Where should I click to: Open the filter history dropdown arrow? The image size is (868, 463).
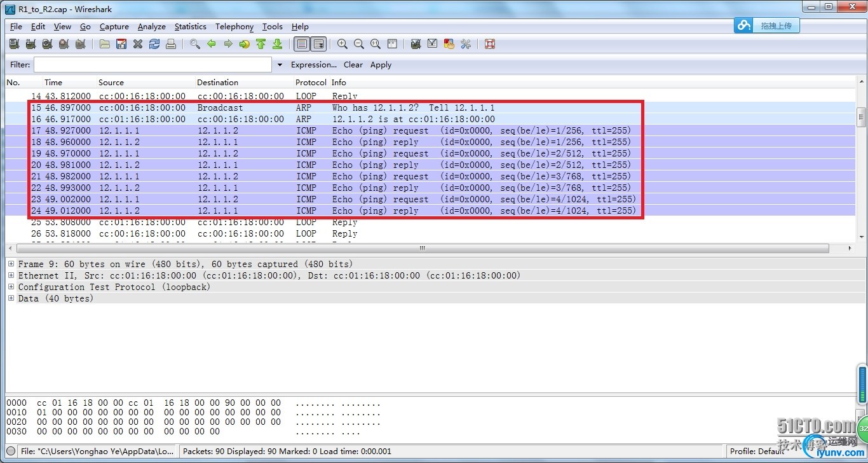tap(280, 65)
